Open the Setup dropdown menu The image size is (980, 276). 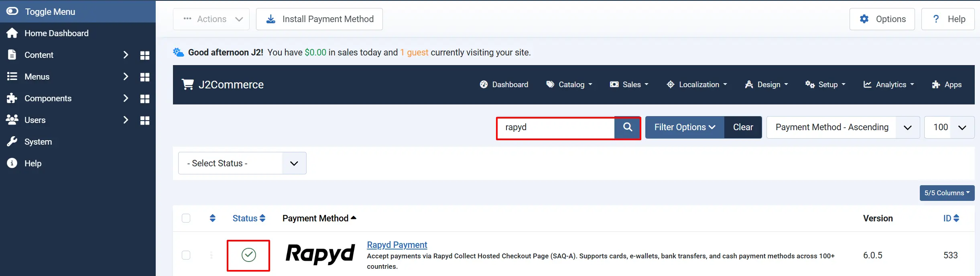click(825, 84)
